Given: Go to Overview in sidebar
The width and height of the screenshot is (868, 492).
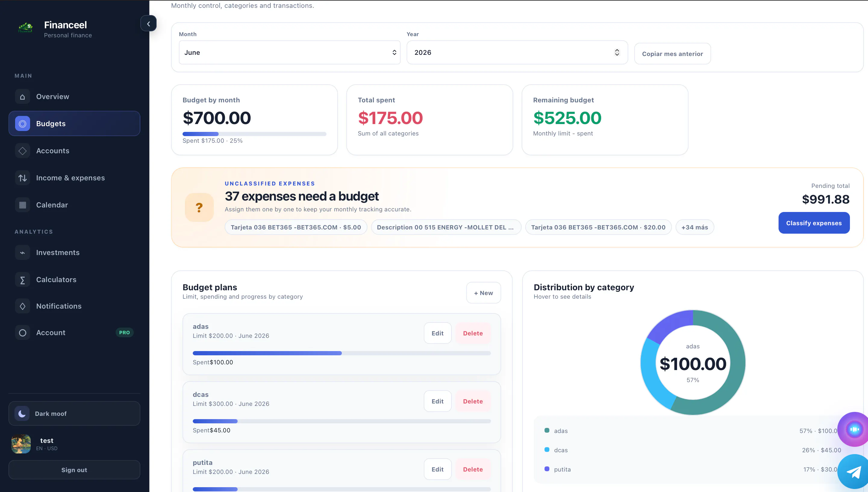Looking at the screenshot, I should point(74,97).
